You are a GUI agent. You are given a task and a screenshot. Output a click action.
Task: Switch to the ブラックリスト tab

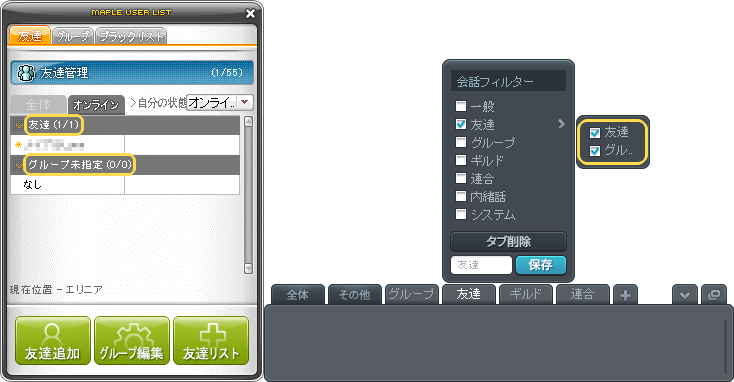tap(131, 37)
